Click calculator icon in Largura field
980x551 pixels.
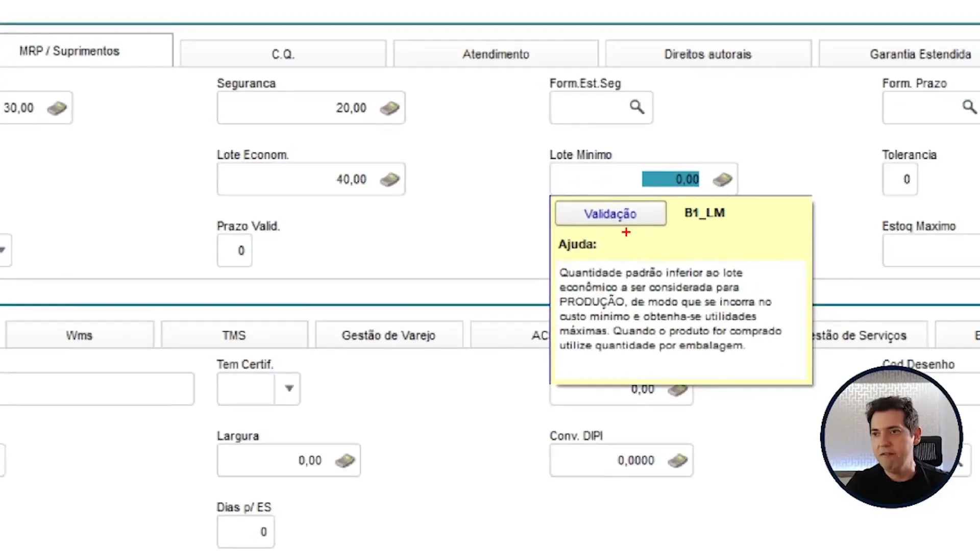[345, 461]
